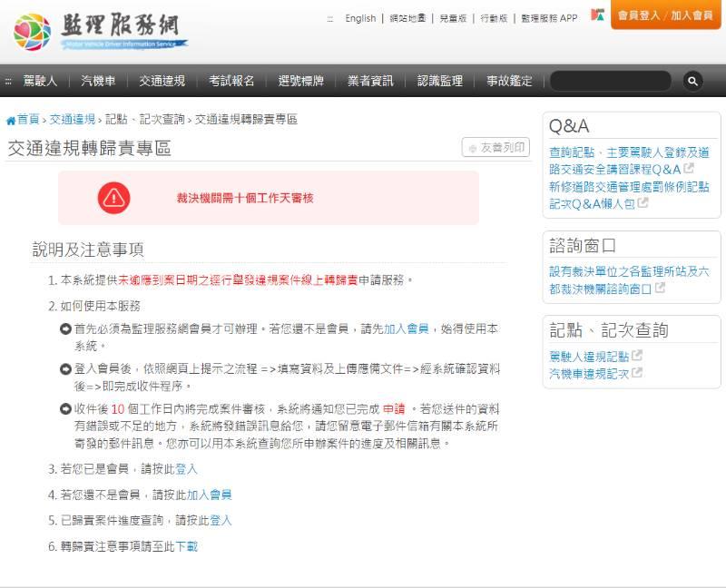Viewport: 726px width, 588px height.
Task: Click the site logo globe icon
Action: [32, 32]
